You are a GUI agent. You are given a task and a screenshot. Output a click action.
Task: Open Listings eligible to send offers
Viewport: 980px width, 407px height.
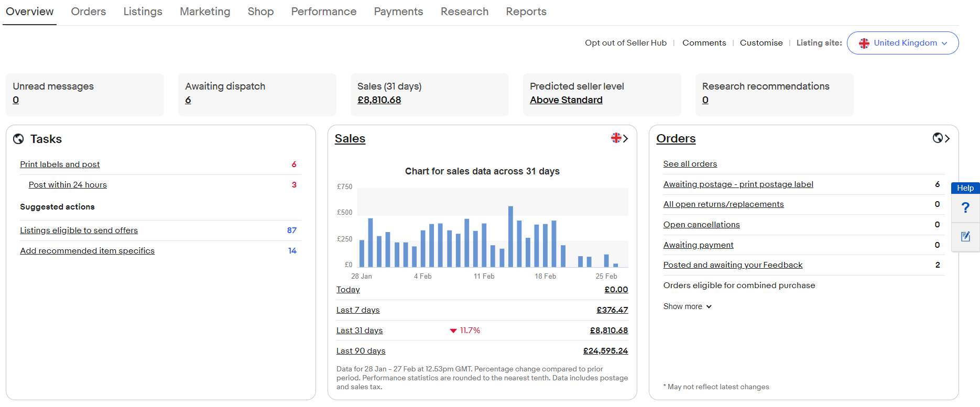[79, 230]
